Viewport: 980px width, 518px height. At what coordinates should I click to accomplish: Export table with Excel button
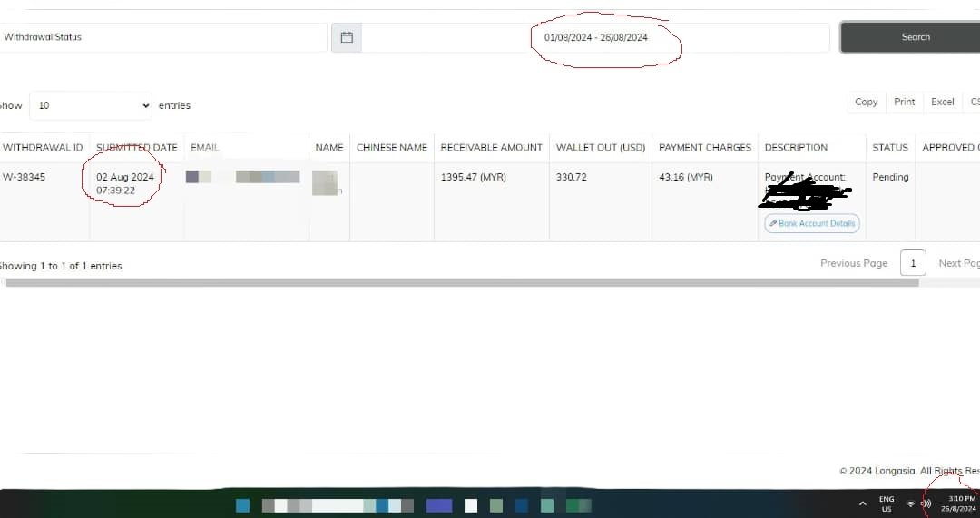pos(942,102)
